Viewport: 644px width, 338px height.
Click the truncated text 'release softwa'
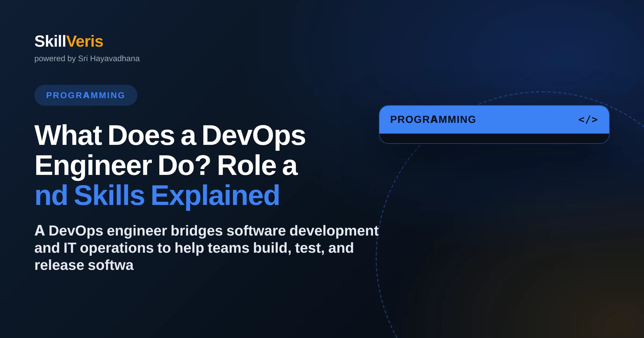pos(84,265)
